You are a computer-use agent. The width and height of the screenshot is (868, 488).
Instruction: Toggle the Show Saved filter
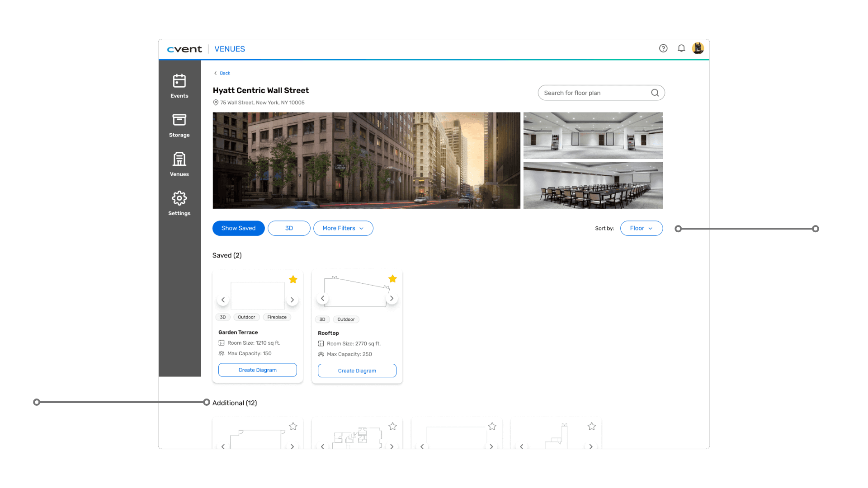coord(238,228)
